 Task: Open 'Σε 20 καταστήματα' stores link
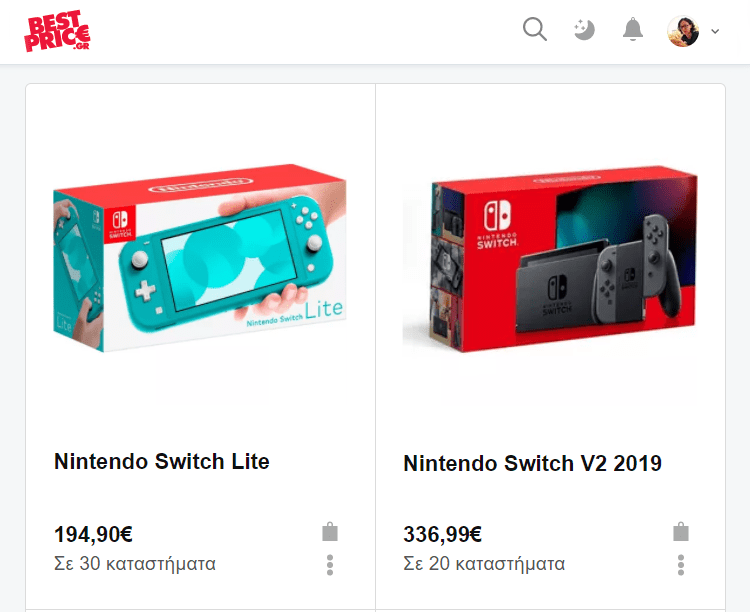click(x=484, y=563)
